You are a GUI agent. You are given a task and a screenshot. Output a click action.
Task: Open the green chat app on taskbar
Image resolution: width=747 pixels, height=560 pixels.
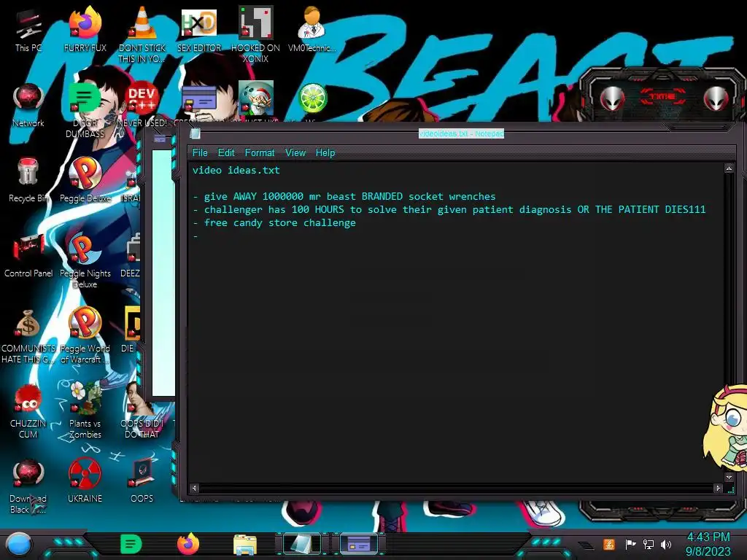tap(131, 544)
